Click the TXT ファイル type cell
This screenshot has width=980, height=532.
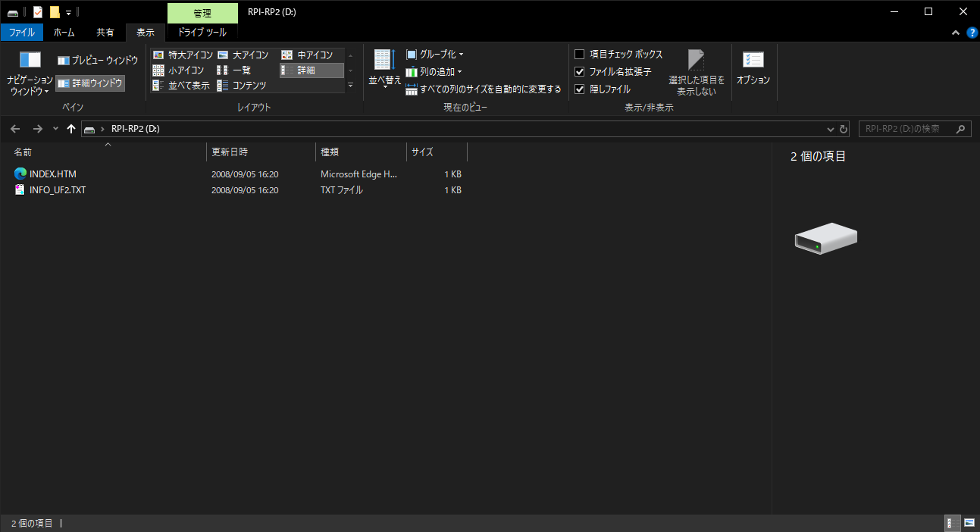(342, 190)
